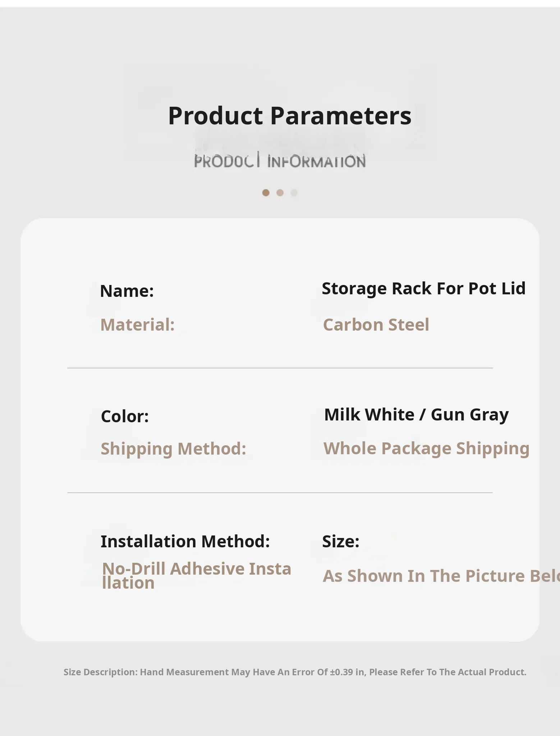The image size is (560, 736).
Task: Select the "Product Information" subtitle text
Action: (280, 162)
